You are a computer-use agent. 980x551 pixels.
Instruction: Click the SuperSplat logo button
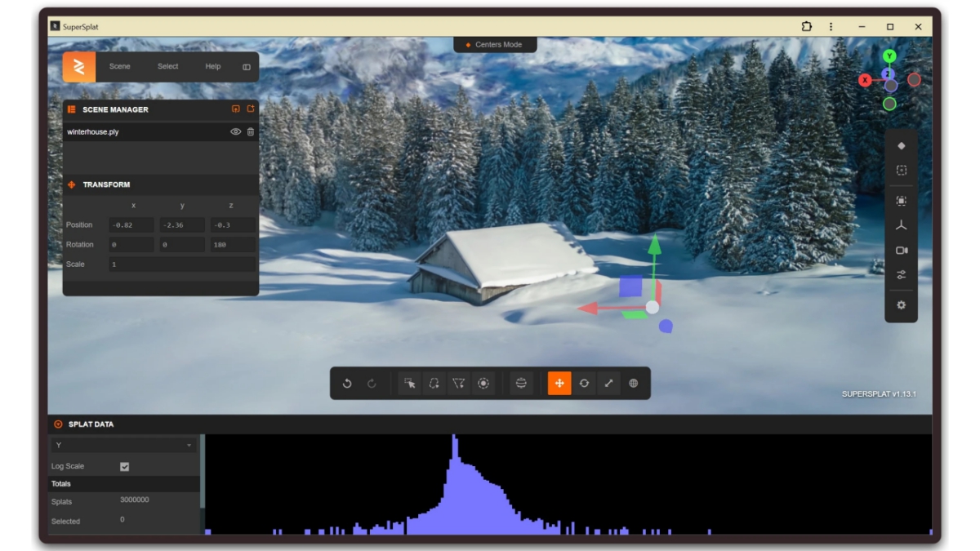click(x=79, y=67)
